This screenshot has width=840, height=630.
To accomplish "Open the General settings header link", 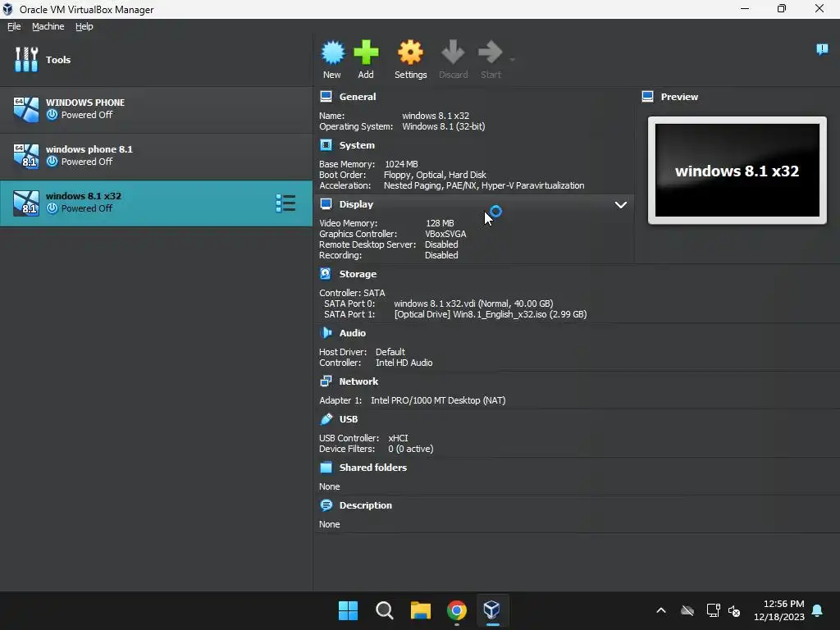I will (x=358, y=97).
